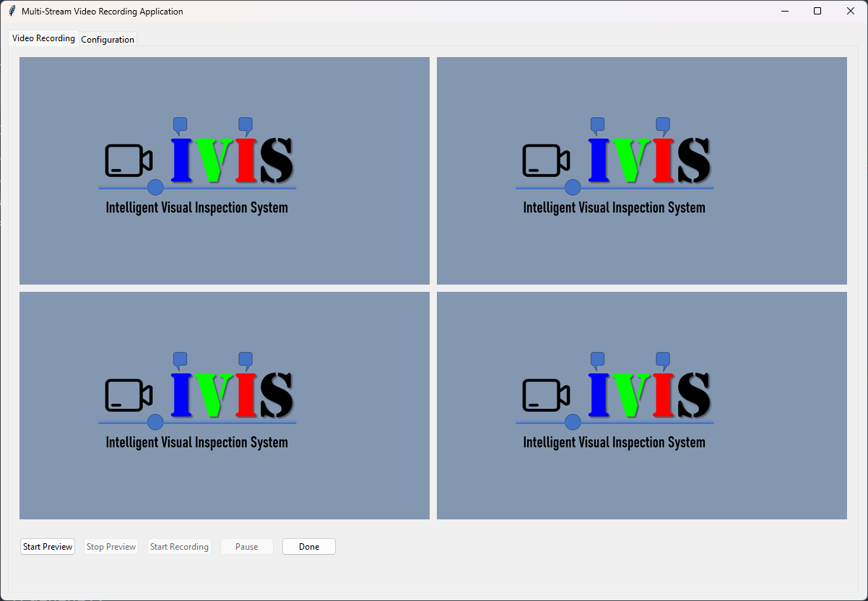Click blue circle marker in bottom-left panel

coord(155,423)
